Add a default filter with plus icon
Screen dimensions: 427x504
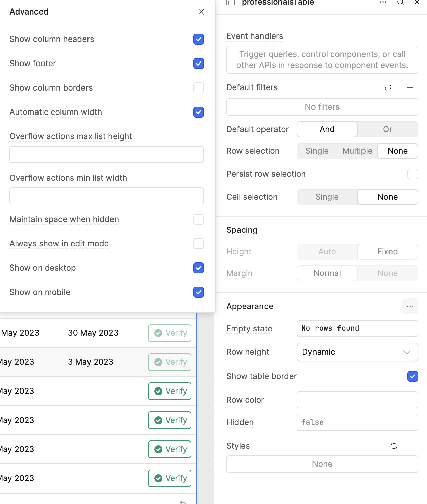[x=410, y=87]
